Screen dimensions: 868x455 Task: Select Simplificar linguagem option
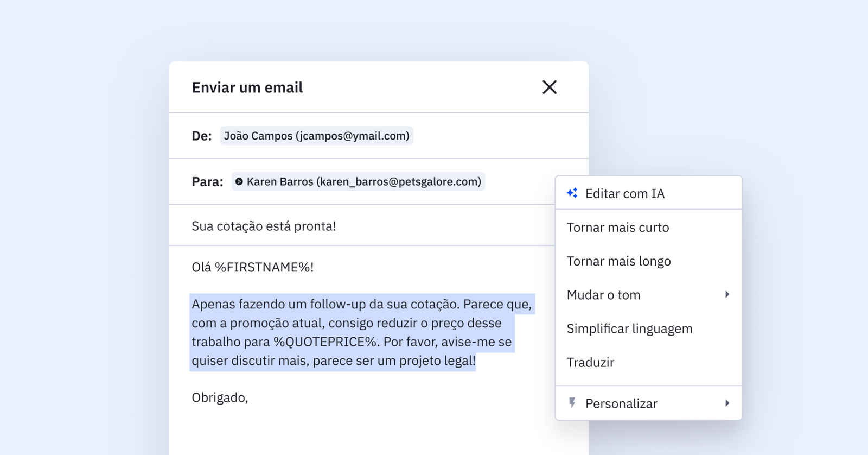[x=629, y=328]
